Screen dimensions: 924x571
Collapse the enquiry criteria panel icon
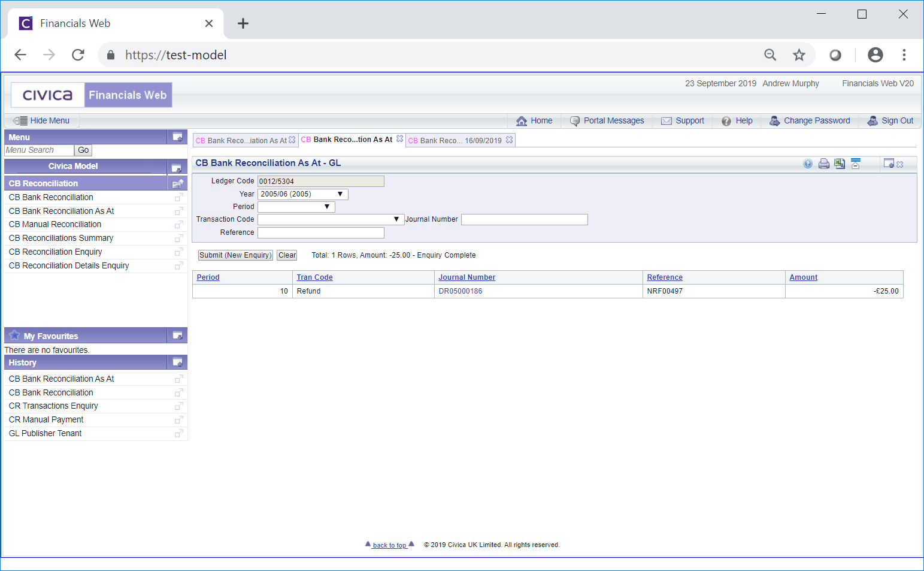pyautogui.click(x=855, y=164)
